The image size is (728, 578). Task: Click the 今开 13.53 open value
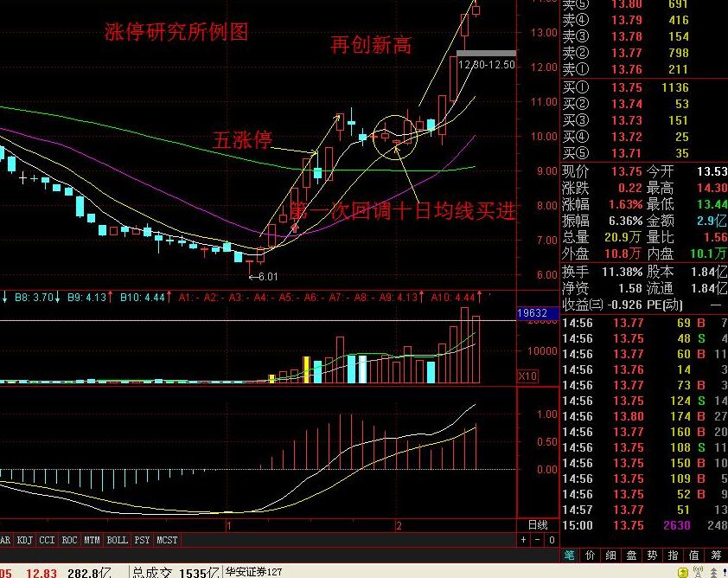(x=712, y=171)
